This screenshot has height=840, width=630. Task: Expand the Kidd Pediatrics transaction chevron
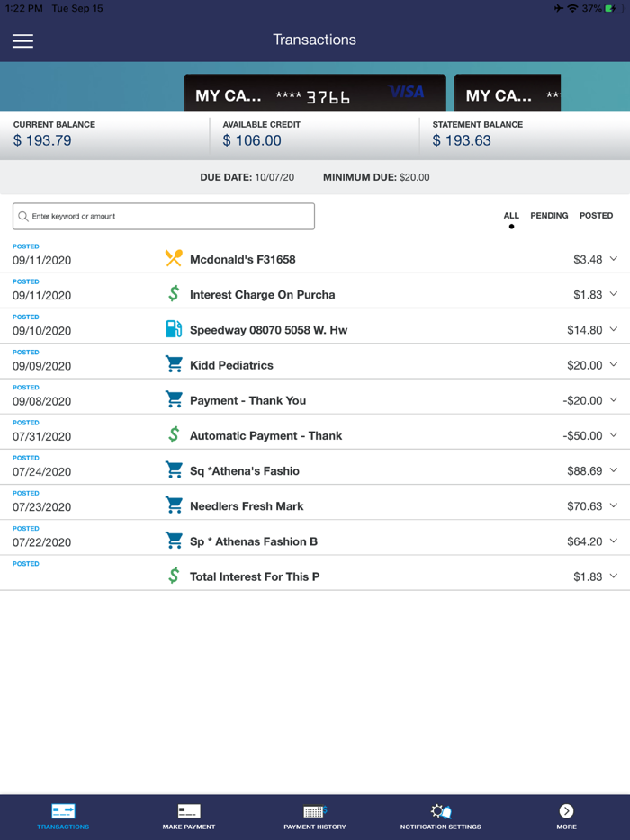pos(614,365)
